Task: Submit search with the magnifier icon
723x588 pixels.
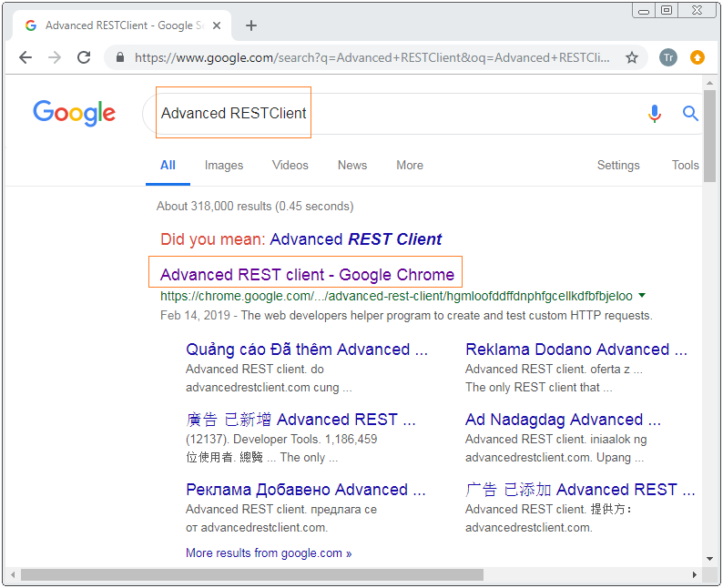Action: pyautogui.click(x=690, y=113)
